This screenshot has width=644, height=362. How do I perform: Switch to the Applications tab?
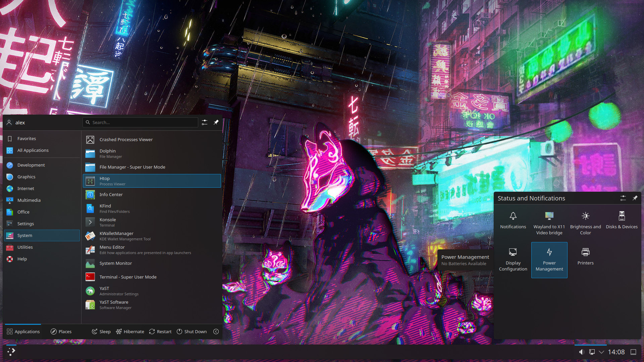pos(23,331)
